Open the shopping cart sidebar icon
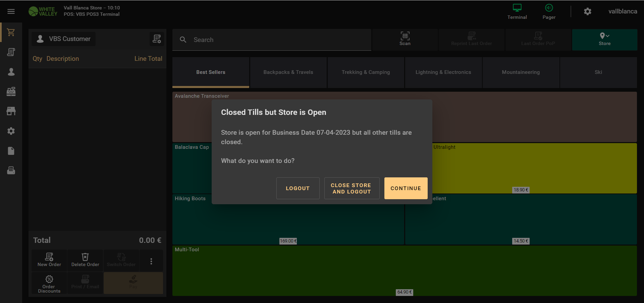 pyautogui.click(x=11, y=32)
